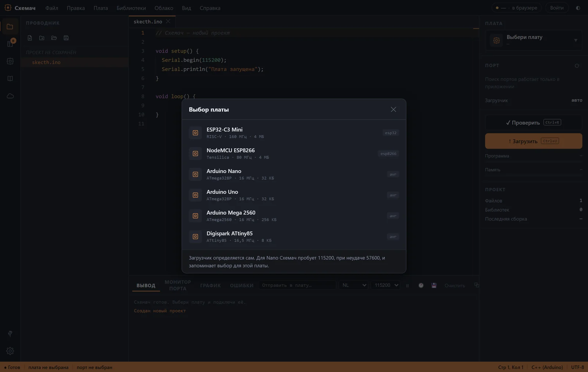Open the Библиотеки menu
The height and width of the screenshot is (372, 588).
131,8
